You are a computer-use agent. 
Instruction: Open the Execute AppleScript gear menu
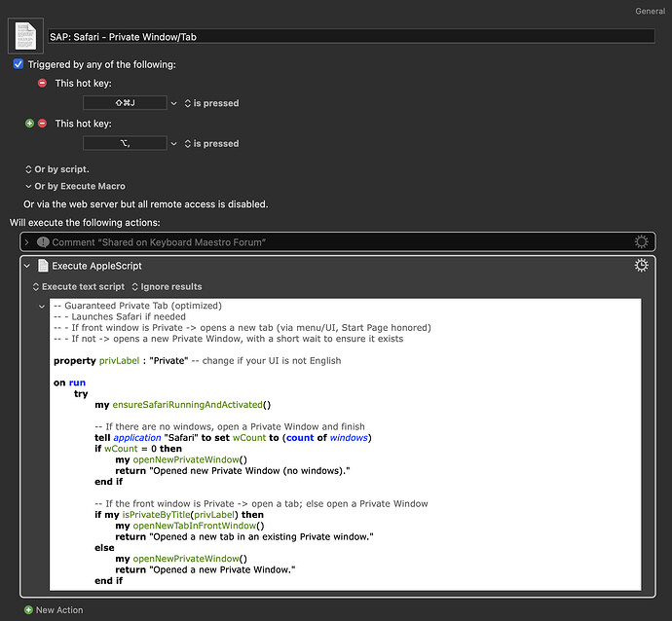click(x=641, y=266)
